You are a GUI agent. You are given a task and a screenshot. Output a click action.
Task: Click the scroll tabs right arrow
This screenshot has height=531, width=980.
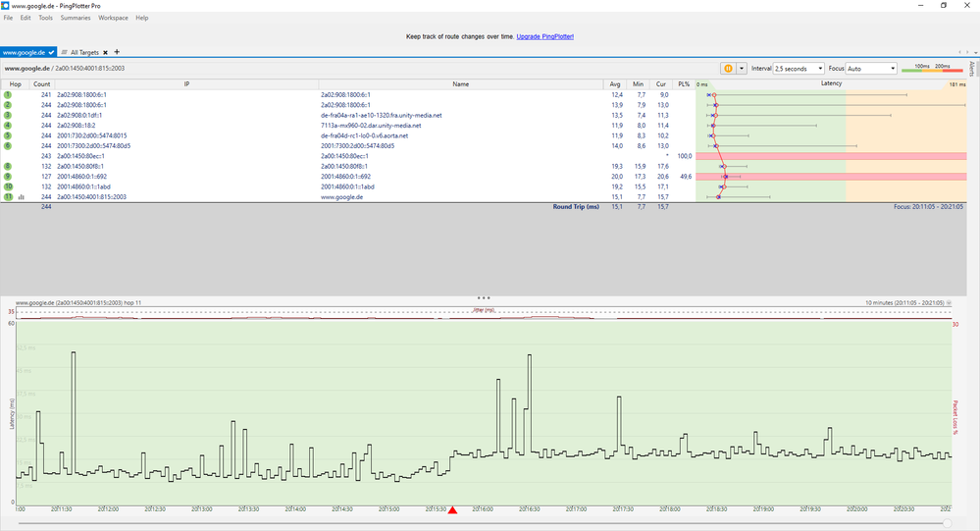click(x=967, y=53)
